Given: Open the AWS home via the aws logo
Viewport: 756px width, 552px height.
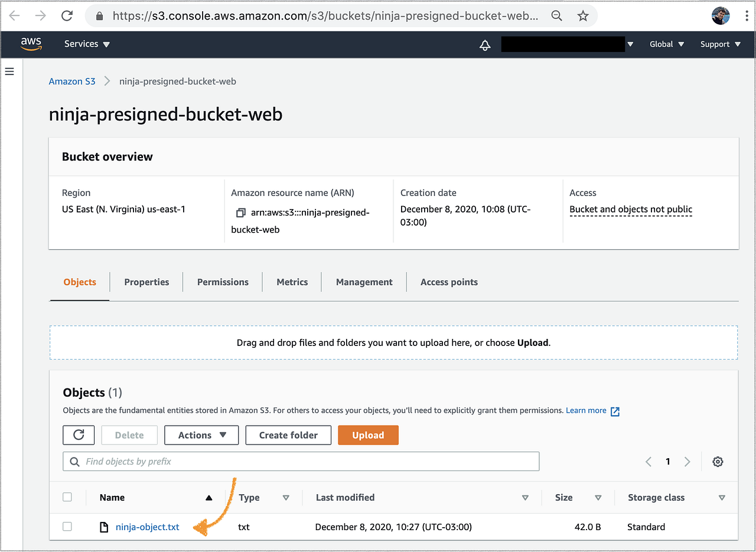Looking at the screenshot, I should click(x=31, y=44).
